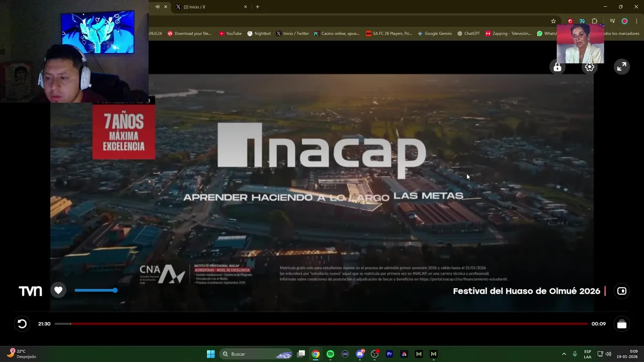Screen dimensions: 644x362
Task: Toggle the lock controls icon
Action: pyautogui.click(x=557, y=67)
